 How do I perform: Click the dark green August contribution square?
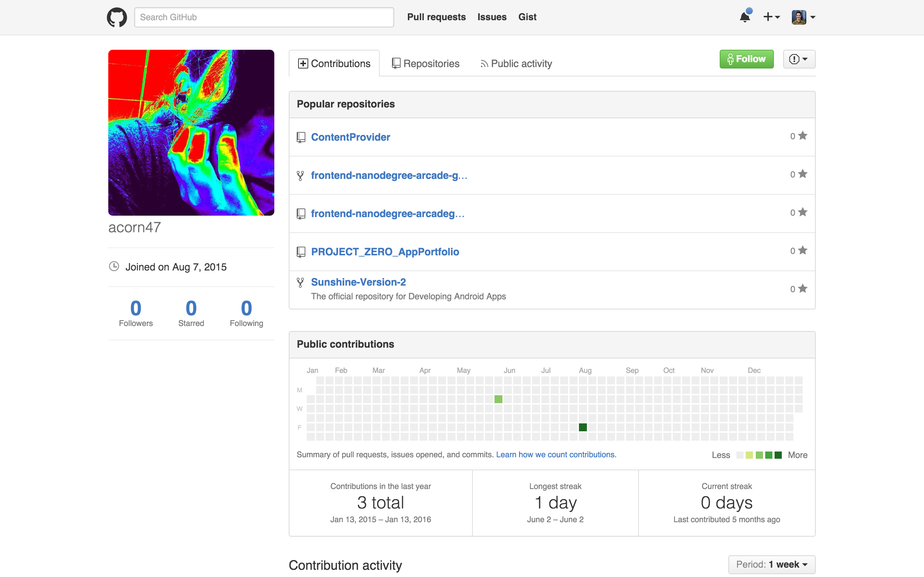click(583, 427)
